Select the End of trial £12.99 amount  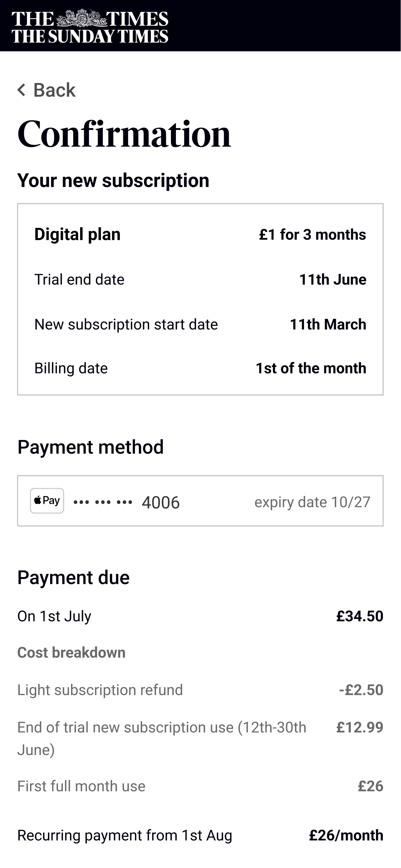point(360,727)
